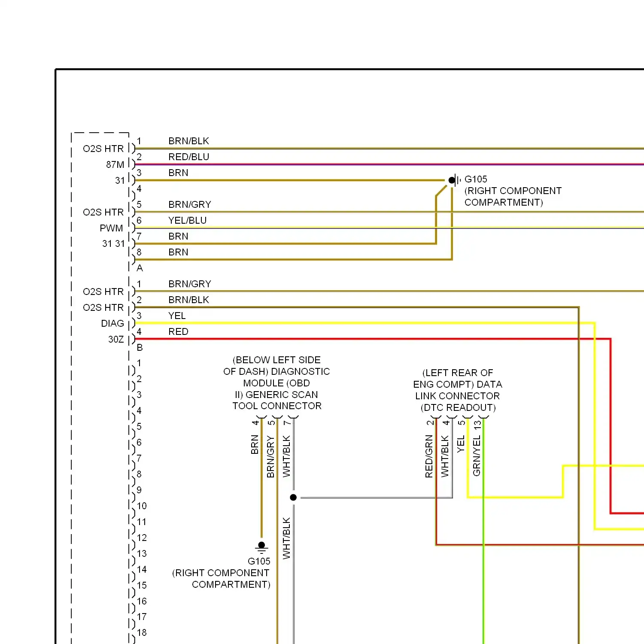Click the vertical YEL label at data link pin 5
Viewport: 644px width, 644px height.
click(x=461, y=444)
